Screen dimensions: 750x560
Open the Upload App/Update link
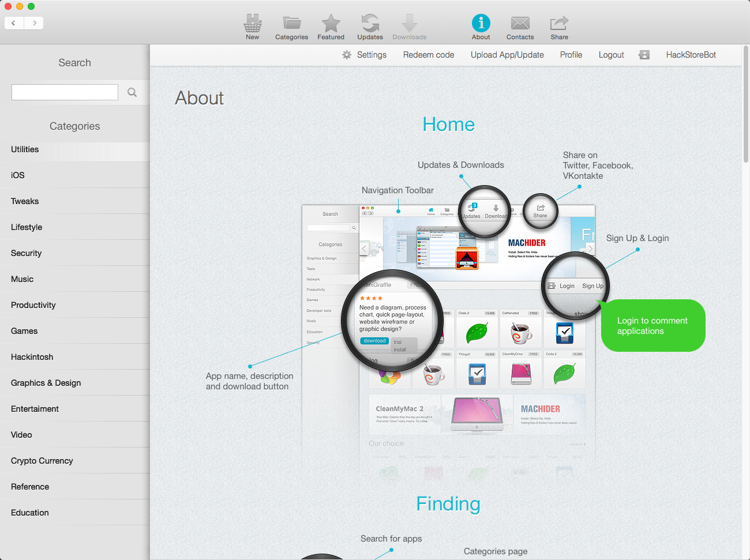click(507, 55)
